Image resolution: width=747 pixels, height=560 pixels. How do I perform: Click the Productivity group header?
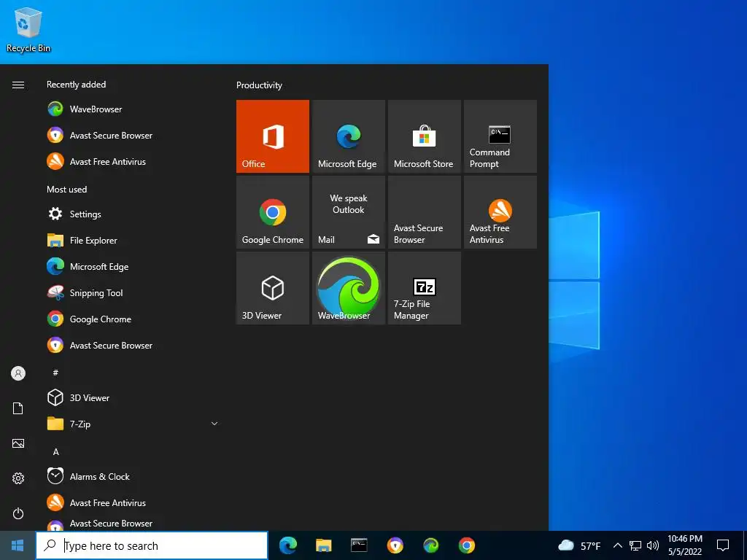(259, 85)
